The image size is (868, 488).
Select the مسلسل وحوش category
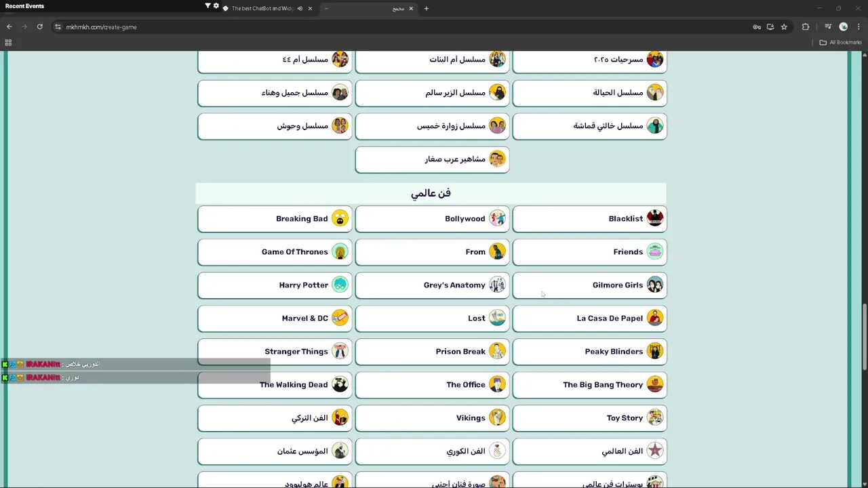(275, 126)
